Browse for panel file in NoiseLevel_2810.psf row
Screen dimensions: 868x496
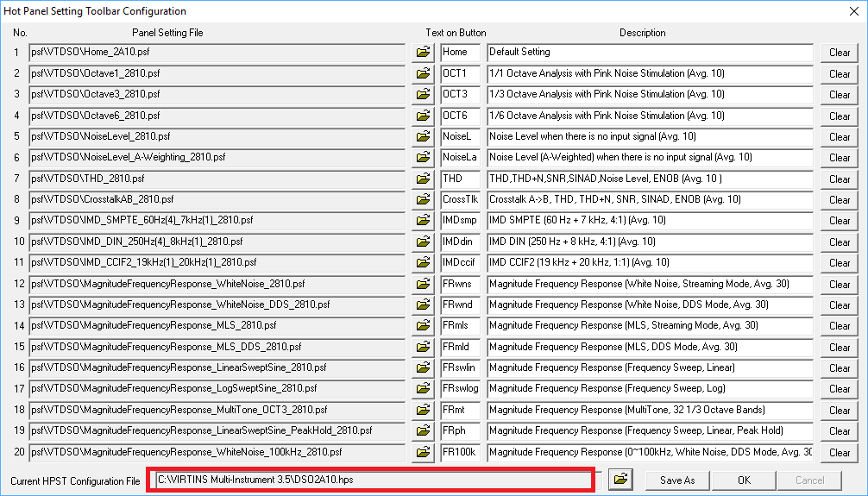pos(423,136)
